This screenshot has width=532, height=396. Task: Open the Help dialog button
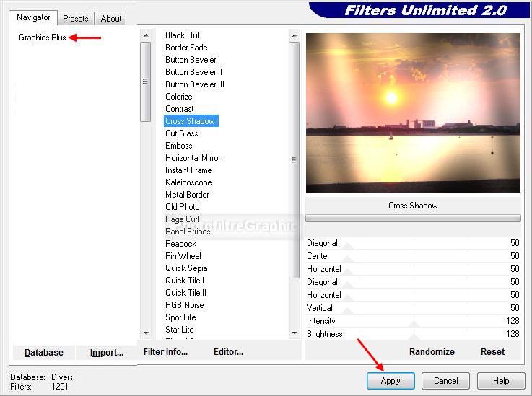click(x=501, y=380)
